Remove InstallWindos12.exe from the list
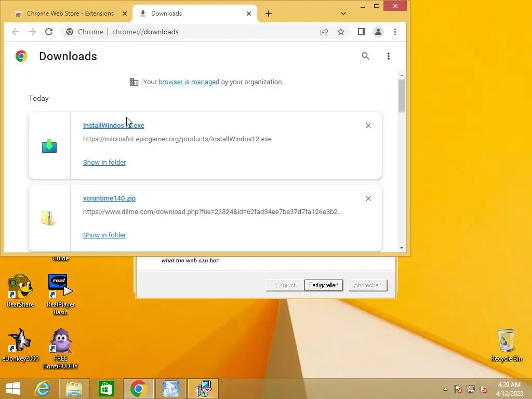Image resolution: width=532 pixels, height=399 pixels. [x=368, y=126]
